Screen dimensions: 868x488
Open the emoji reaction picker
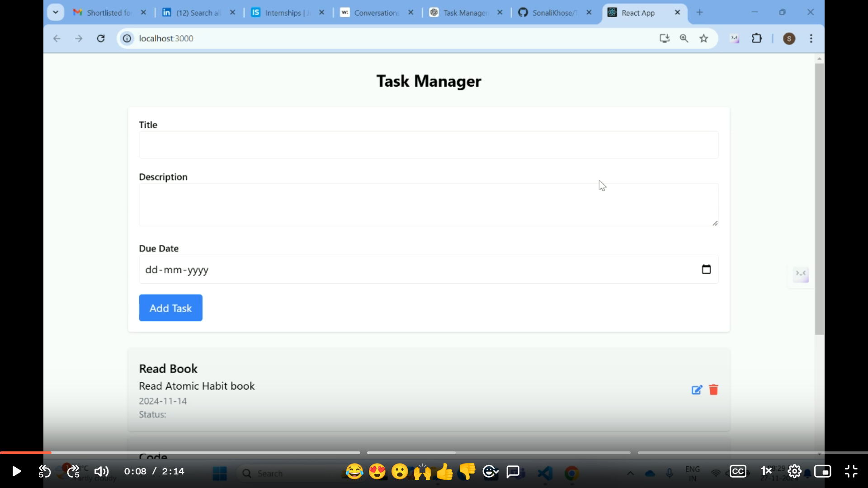(x=490, y=471)
